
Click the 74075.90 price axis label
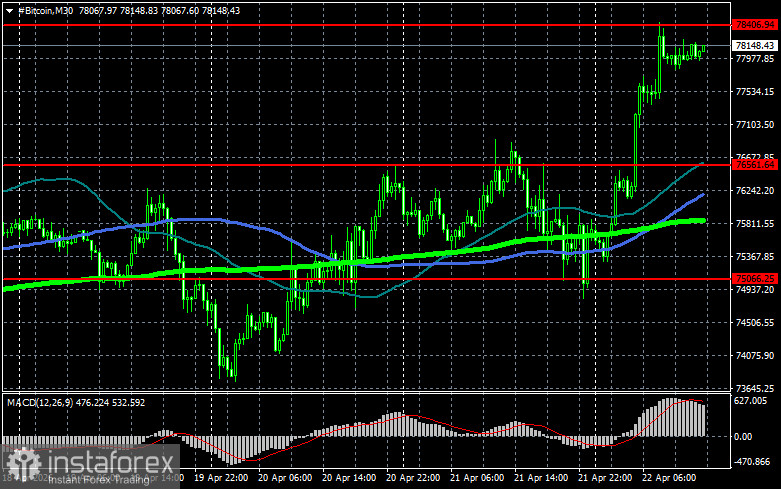755,356
